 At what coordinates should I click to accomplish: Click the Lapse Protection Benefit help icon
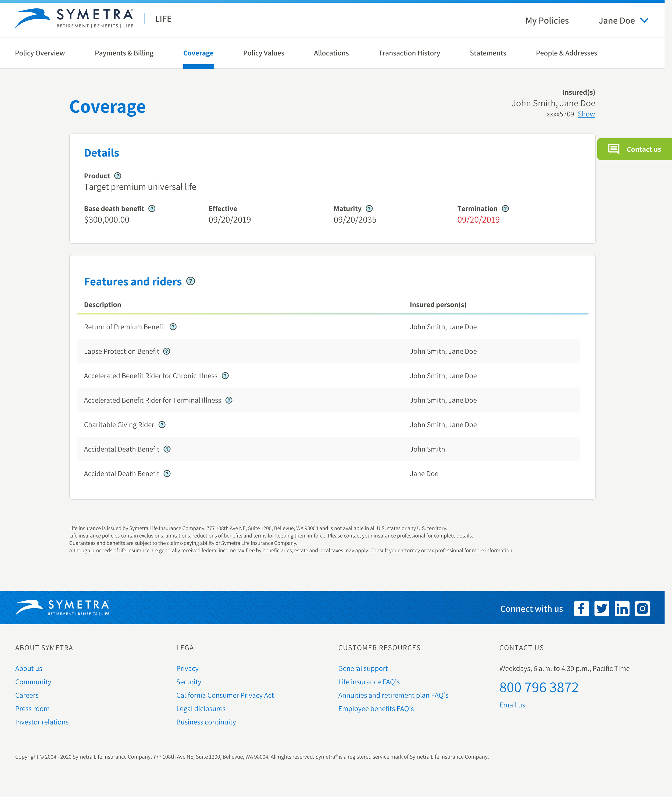point(167,351)
